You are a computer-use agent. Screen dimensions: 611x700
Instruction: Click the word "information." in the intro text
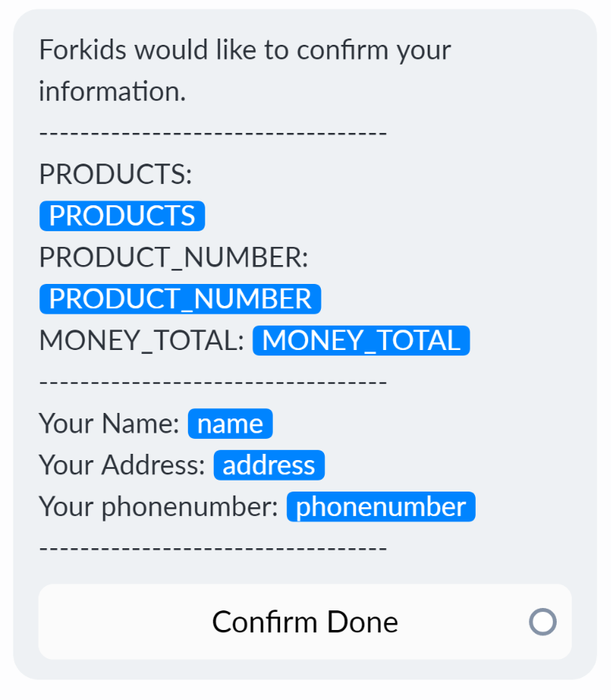click(x=112, y=92)
